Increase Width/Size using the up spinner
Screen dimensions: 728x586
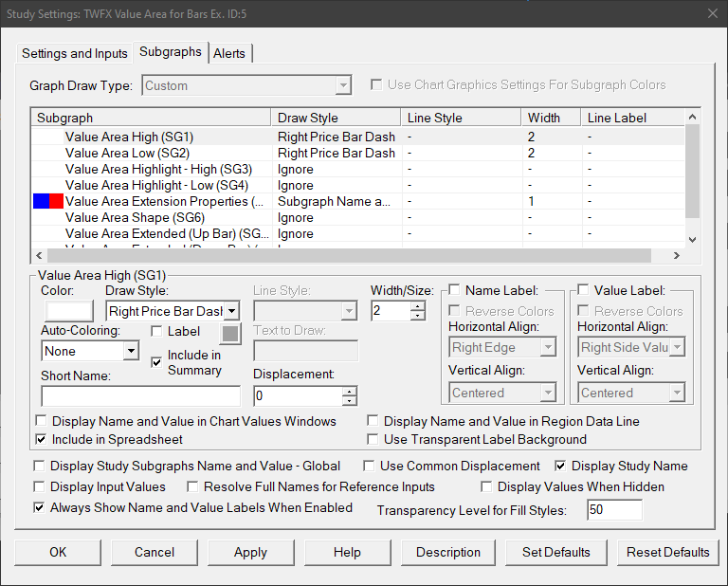[419, 305]
